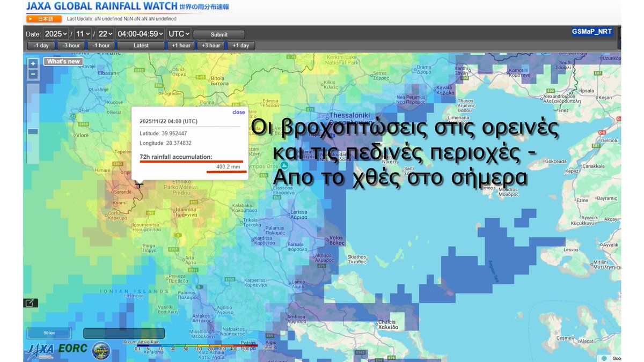Advance with +1 hour button
The height and width of the screenshot is (362, 644).
(181, 46)
